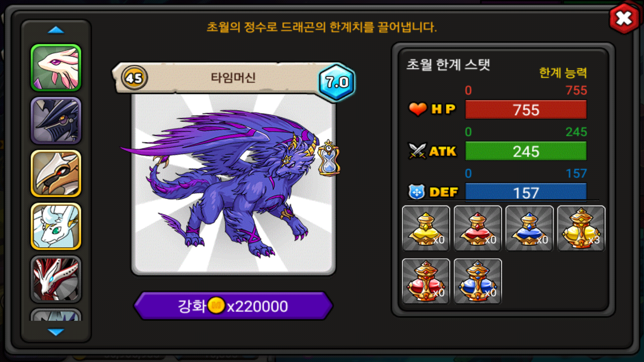Tap the green ATK 245 bar
This screenshot has width=644, height=362.
526,151
